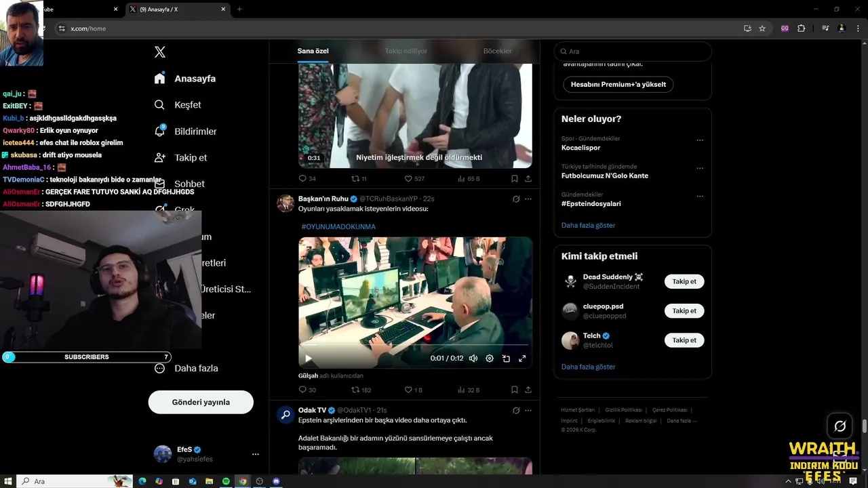Viewport: 868px width, 488px height.
Task: Open Grok icon on Başkan'ın Ruhu post
Action: pos(516,199)
